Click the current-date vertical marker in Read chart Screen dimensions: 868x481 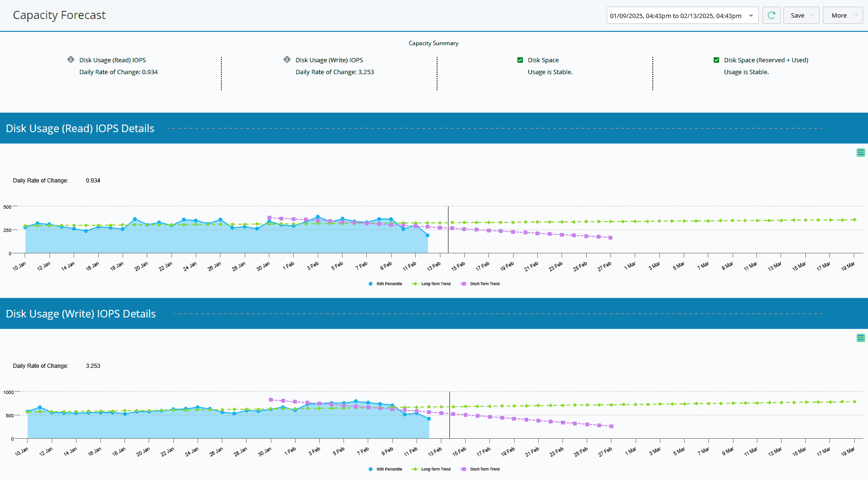[x=448, y=230]
